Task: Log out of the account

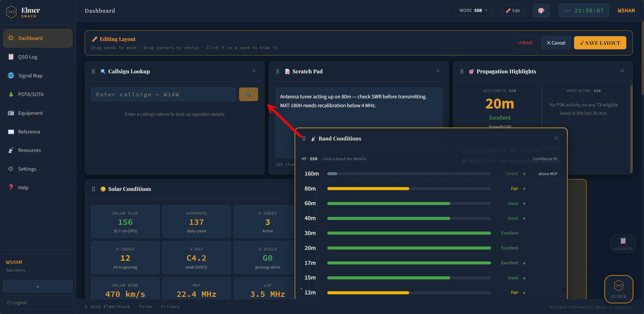Action: [x=38, y=302]
